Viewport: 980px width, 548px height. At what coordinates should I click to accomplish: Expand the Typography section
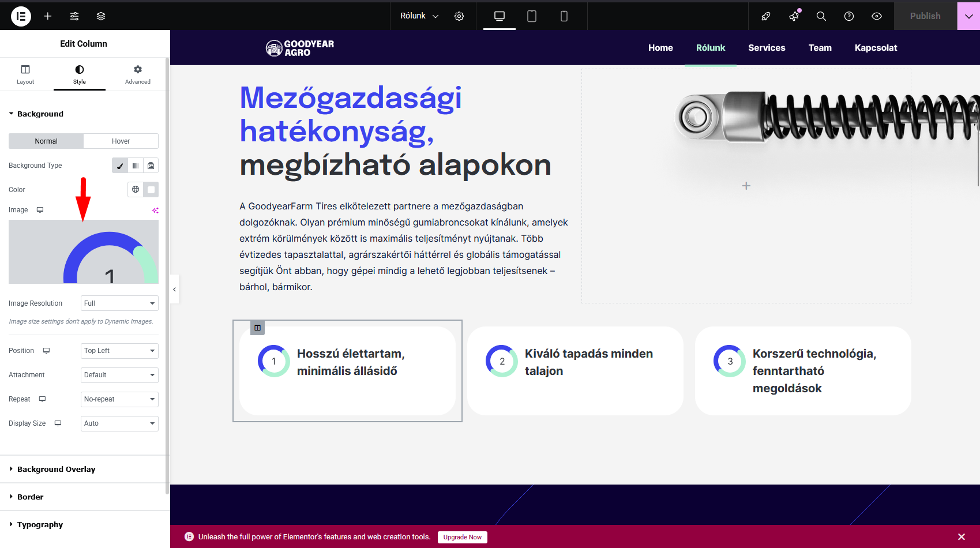coord(84,524)
